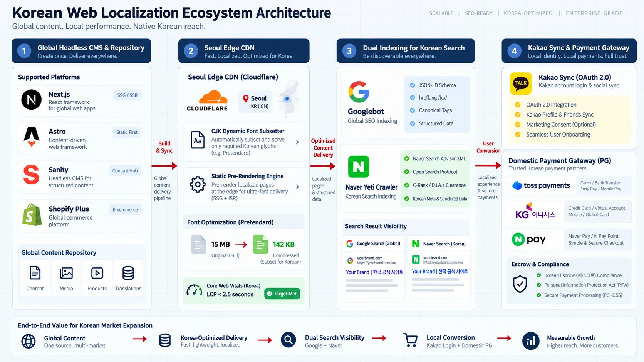Select the green 142 KB compressed file icon

tap(260, 244)
